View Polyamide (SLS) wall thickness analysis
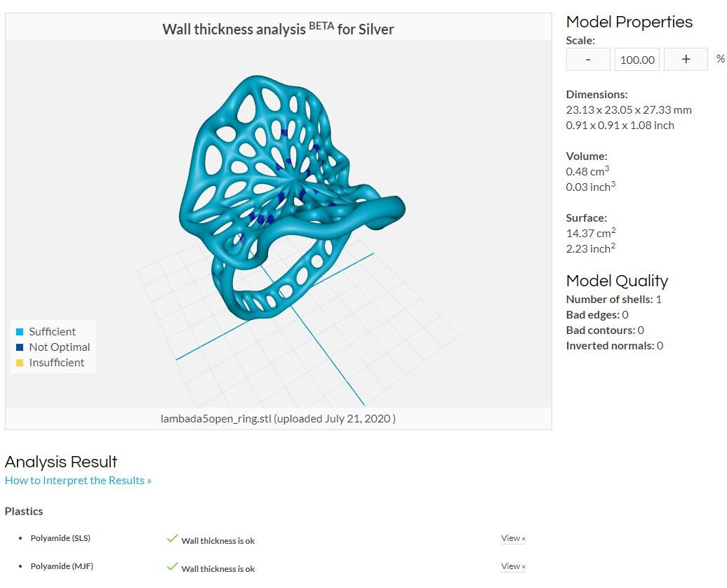727x588 pixels. [513, 538]
